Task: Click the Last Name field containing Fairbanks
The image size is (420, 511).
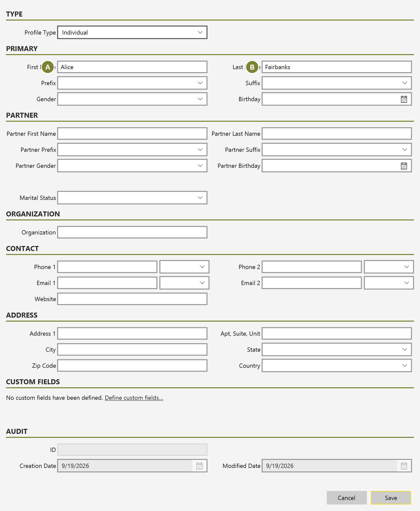Action: pos(337,67)
